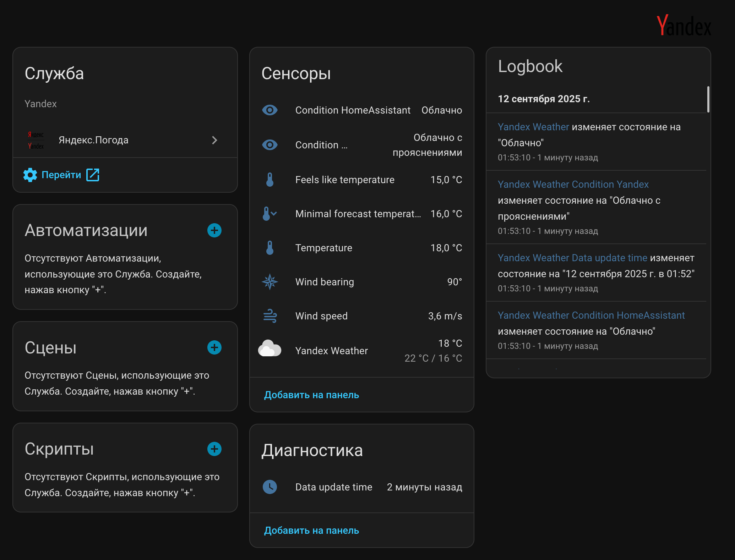735x560 pixels.
Task: Click the Logbook scrollbar
Action: [708, 100]
